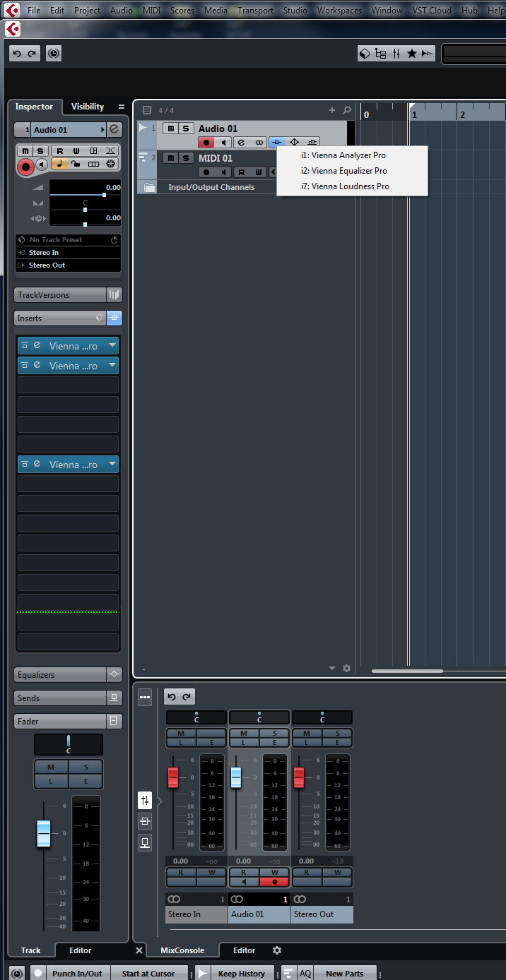Click the No Track Preset field
The height and width of the screenshot is (980, 506).
(x=68, y=240)
